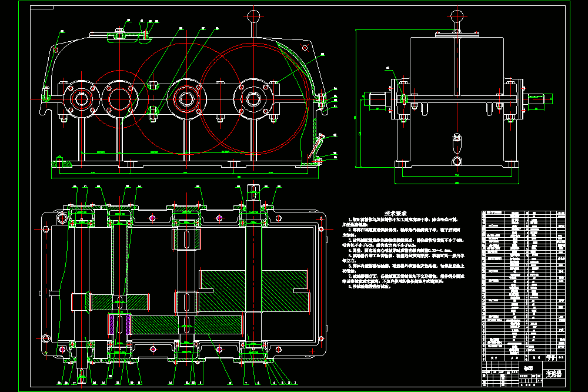Select the left shaft end in the side view
Image resolution: width=588 pixels, height=392 pixels.
click(377, 99)
